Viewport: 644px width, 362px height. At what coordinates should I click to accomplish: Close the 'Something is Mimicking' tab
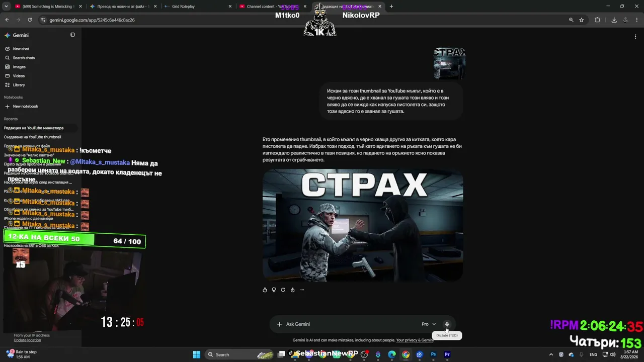pos(80,7)
